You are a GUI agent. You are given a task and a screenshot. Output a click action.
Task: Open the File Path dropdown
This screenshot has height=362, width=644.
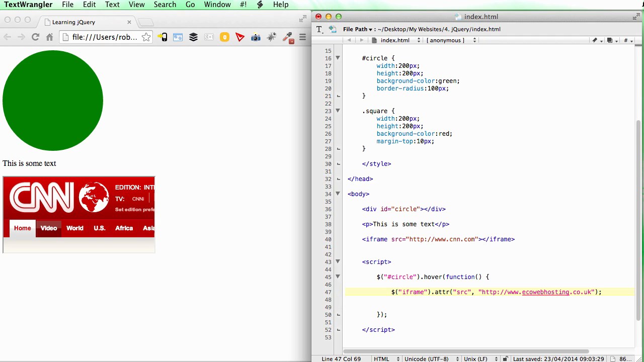[358, 29]
